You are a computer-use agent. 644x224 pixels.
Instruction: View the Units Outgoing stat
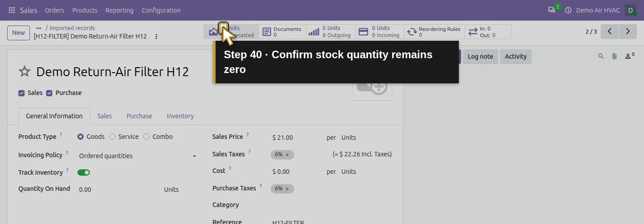tap(330, 32)
